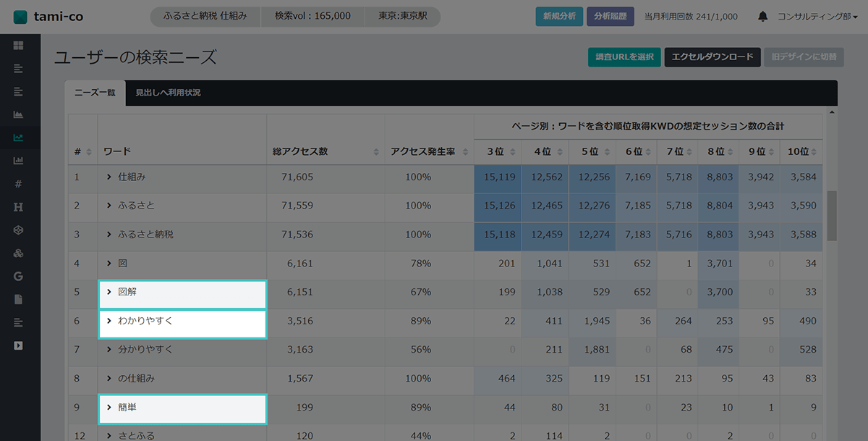
Task: Open the area chart icon in sidebar
Action: pos(18,114)
